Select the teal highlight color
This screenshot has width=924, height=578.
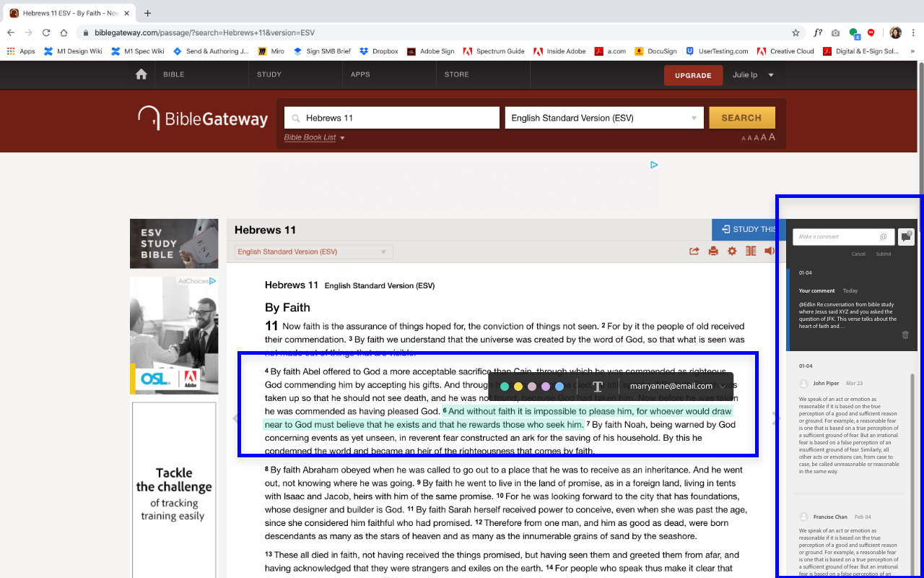tap(505, 387)
